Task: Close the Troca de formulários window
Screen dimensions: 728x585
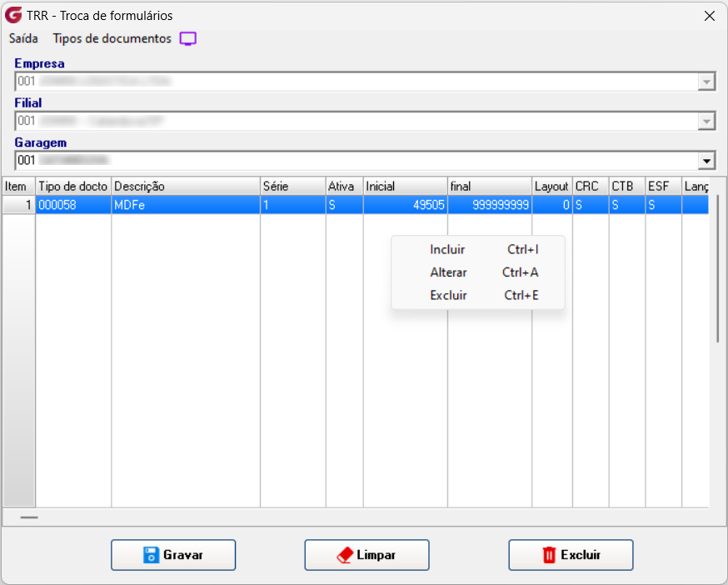Action: 709,16
